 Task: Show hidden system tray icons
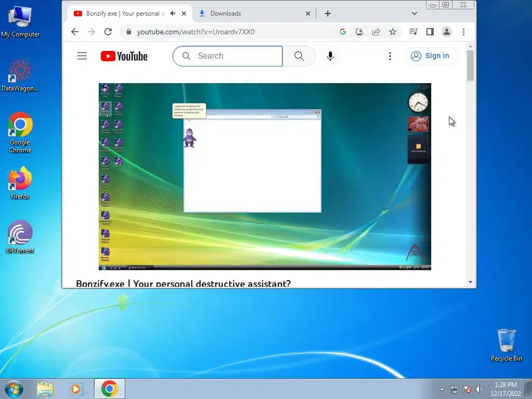442,389
